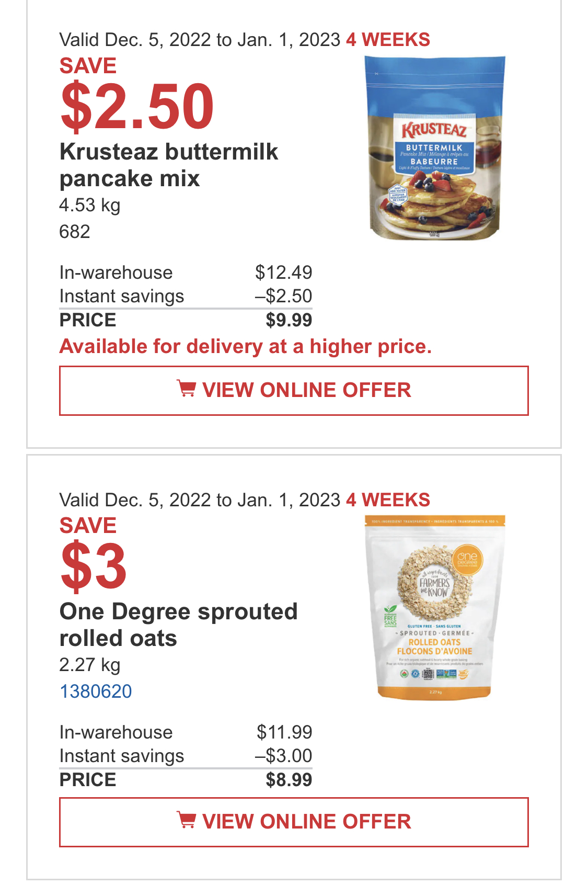The height and width of the screenshot is (885, 588).
Task: Click the Krusteaz VIEW ONLINE OFFER button
Action: click(x=294, y=391)
